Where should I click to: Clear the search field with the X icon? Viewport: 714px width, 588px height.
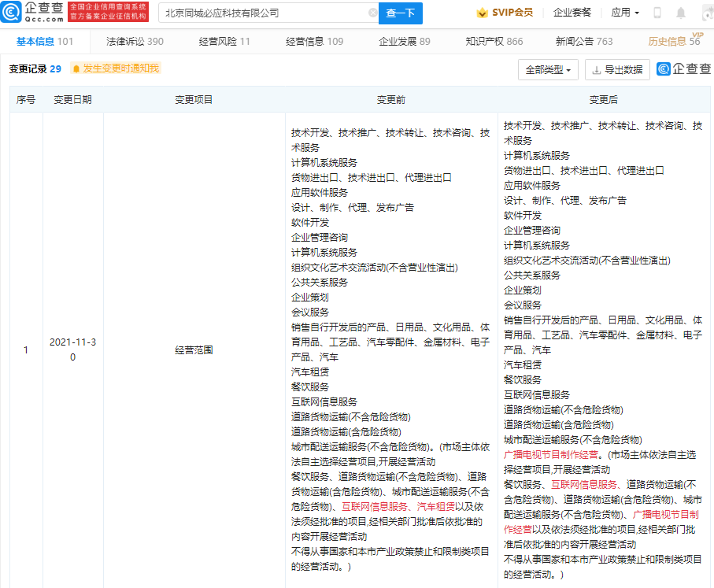tap(372, 13)
